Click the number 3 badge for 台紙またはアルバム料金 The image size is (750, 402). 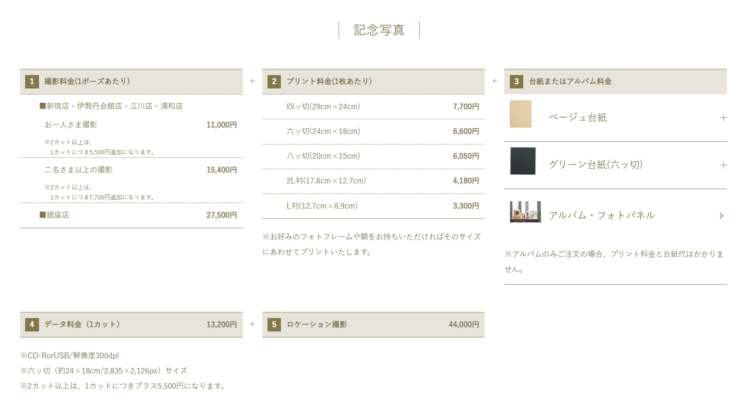516,81
